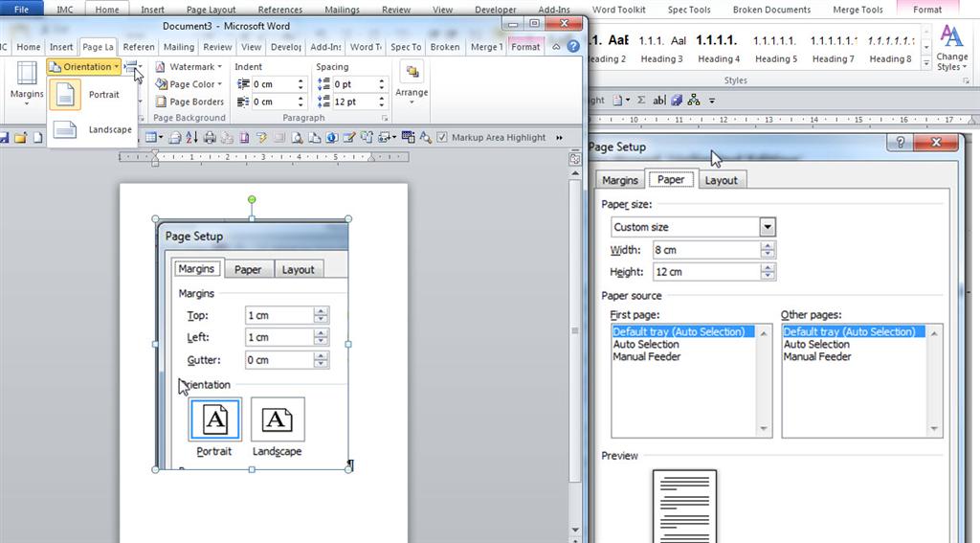Image resolution: width=980 pixels, height=543 pixels.
Task: Expand the Styles gallery More arrow
Action: (x=925, y=63)
